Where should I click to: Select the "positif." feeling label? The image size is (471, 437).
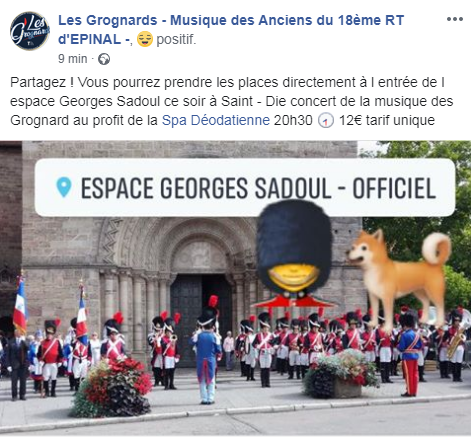[x=176, y=39]
